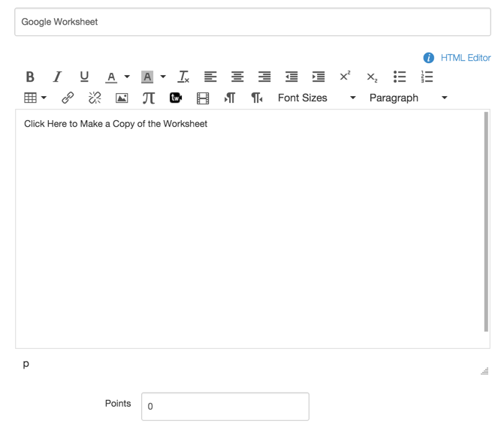Remove link with the broken chain icon
Screen dimensions: 504x427
pos(95,98)
